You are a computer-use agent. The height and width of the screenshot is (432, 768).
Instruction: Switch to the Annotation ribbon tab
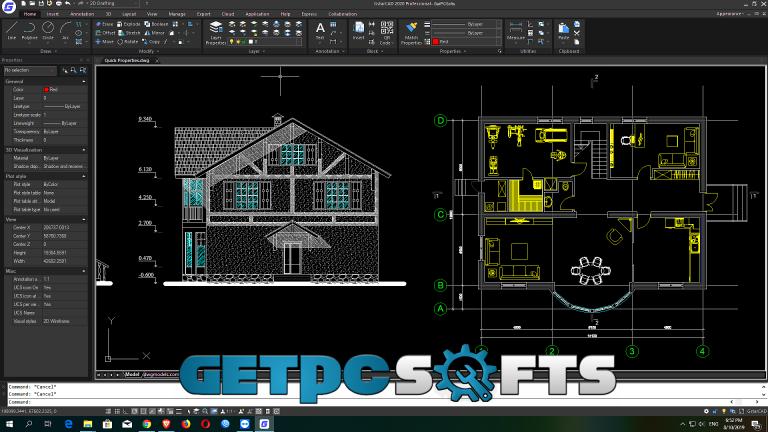click(x=82, y=14)
